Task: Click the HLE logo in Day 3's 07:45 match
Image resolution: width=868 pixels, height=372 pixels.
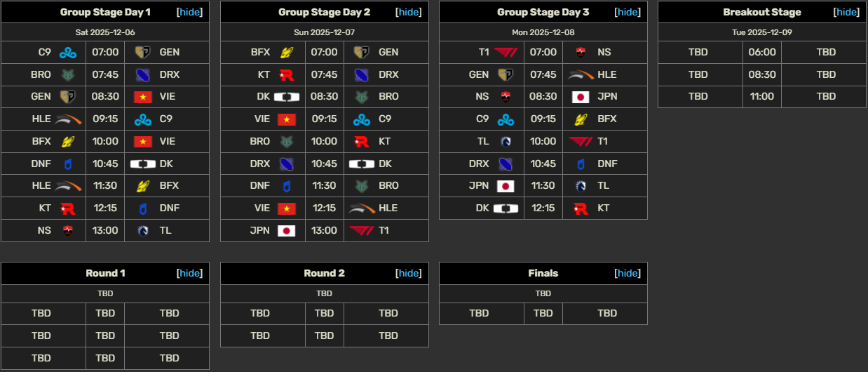Action: 582,74
